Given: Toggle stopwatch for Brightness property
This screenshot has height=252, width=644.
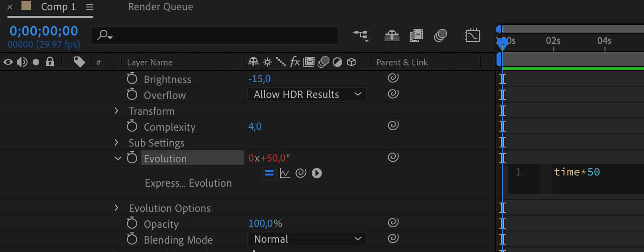Looking at the screenshot, I should [x=132, y=79].
